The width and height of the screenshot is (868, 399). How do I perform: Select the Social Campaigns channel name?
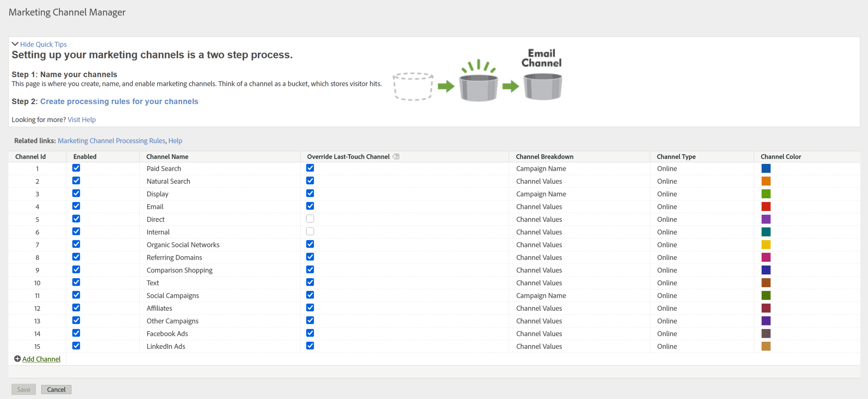click(172, 296)
